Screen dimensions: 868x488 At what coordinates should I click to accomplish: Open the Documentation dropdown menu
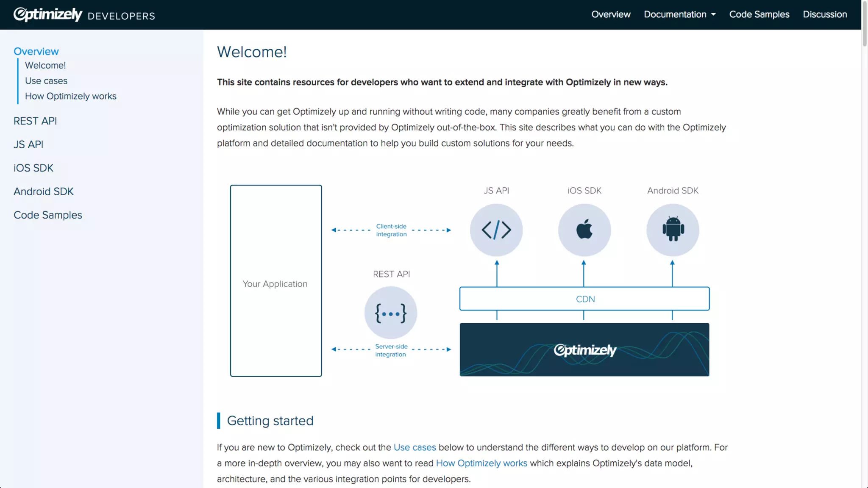[675, 14]
